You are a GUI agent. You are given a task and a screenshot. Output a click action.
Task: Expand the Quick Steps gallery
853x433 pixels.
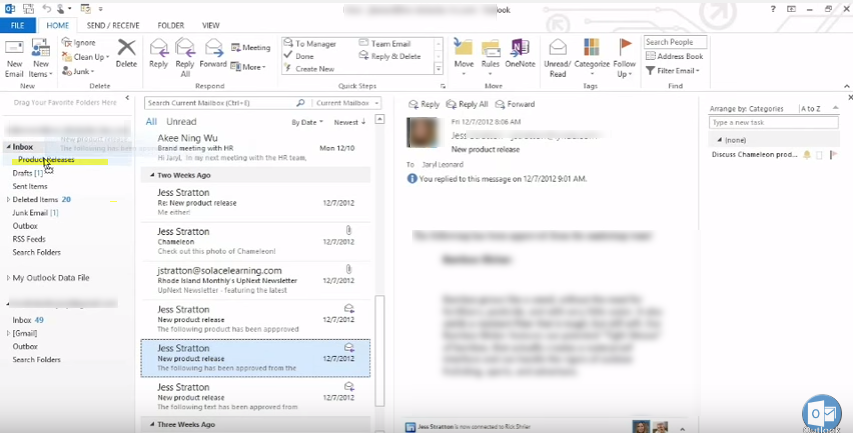(438, 69)
